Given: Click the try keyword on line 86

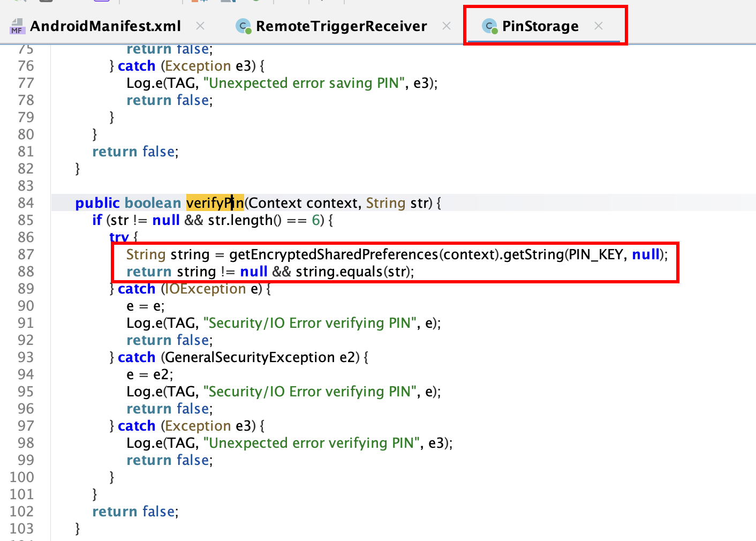Looking at the screenshot, I should point(119,237).
